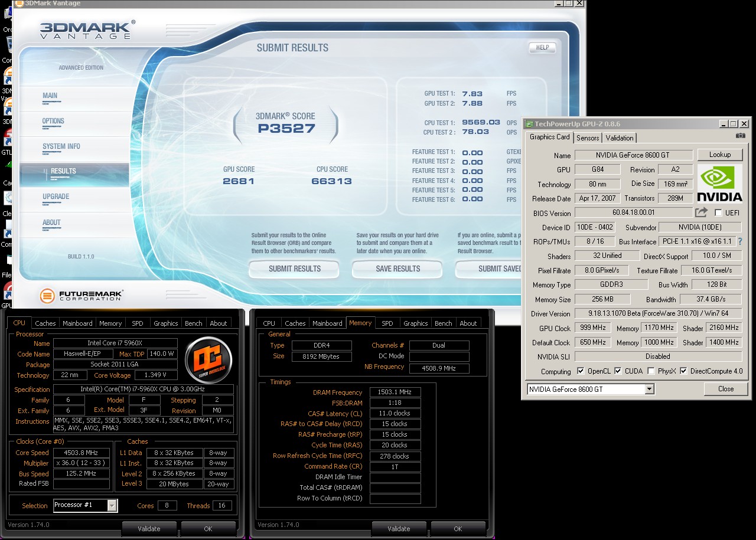Open the ABOUT section in 3DMark sidebar
The width and height of the screenshot is (756, 540).
tap(74, 225)
